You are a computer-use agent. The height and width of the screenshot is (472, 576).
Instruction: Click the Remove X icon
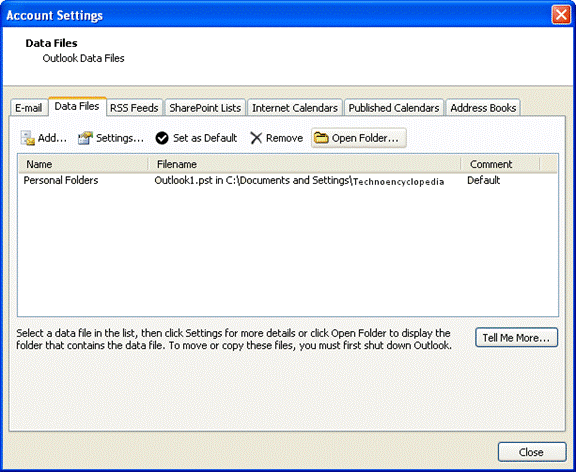tap(256, 138)
